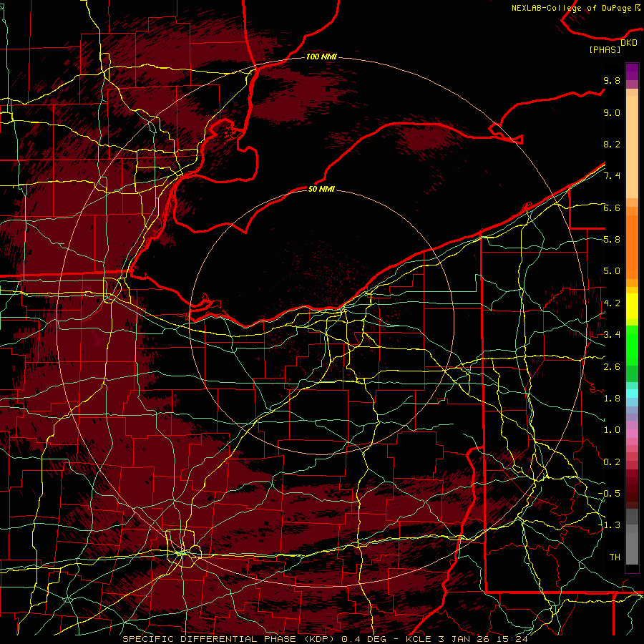Click the 5.8 scale value

(x=612, y=240)
